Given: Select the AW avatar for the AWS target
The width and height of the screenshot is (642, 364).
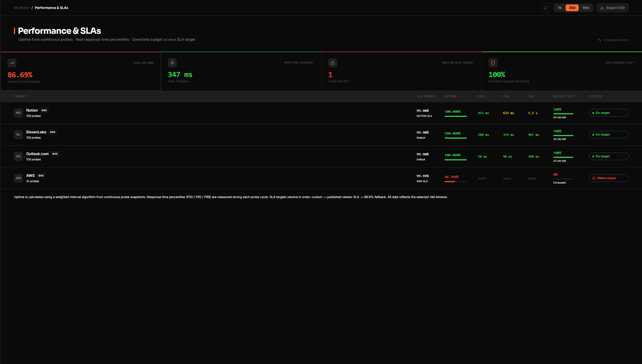Looking at the screenshot, I should [x=18, y=178].
